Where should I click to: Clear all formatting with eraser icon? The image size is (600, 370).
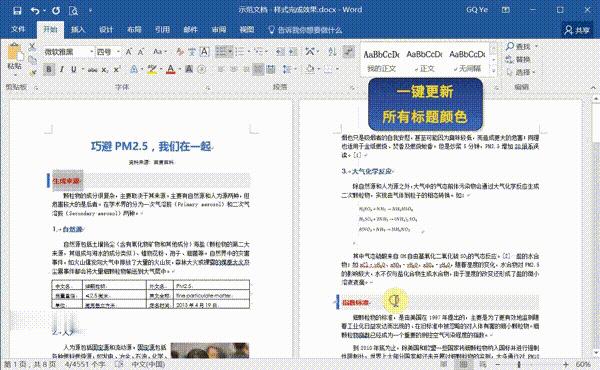pos(180,52)
